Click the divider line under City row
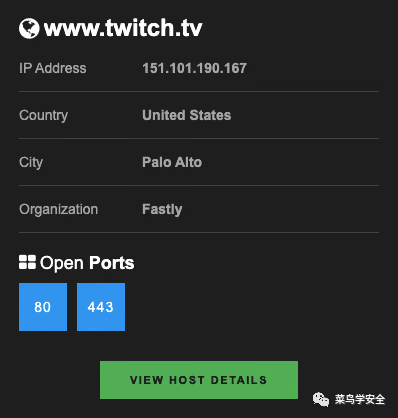Viewport: 398px width, 418px height. (x=199, y=185)
